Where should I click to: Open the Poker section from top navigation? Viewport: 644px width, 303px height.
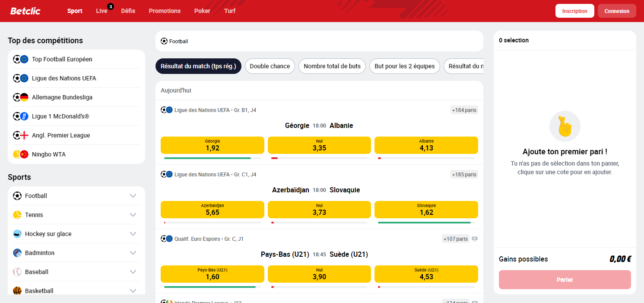202,11
